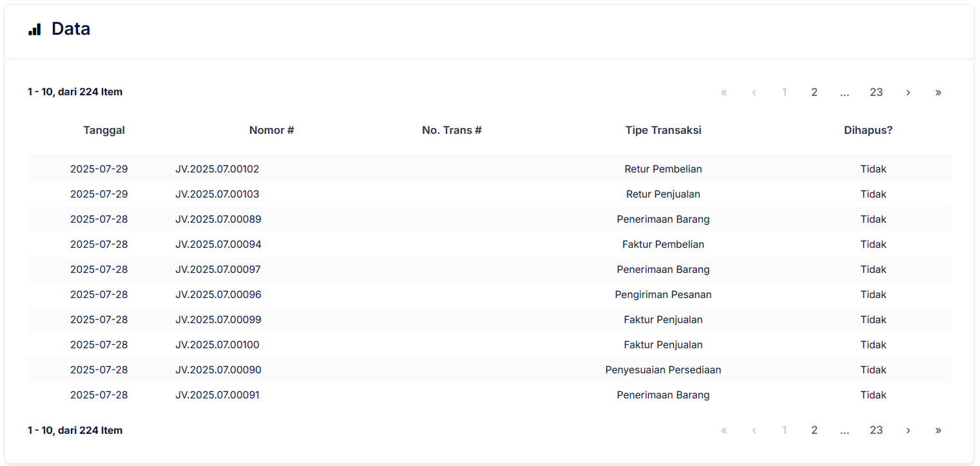Open page 23 in bottom pagination
Screen dimensions: 980x466
(x=876, y=430)
